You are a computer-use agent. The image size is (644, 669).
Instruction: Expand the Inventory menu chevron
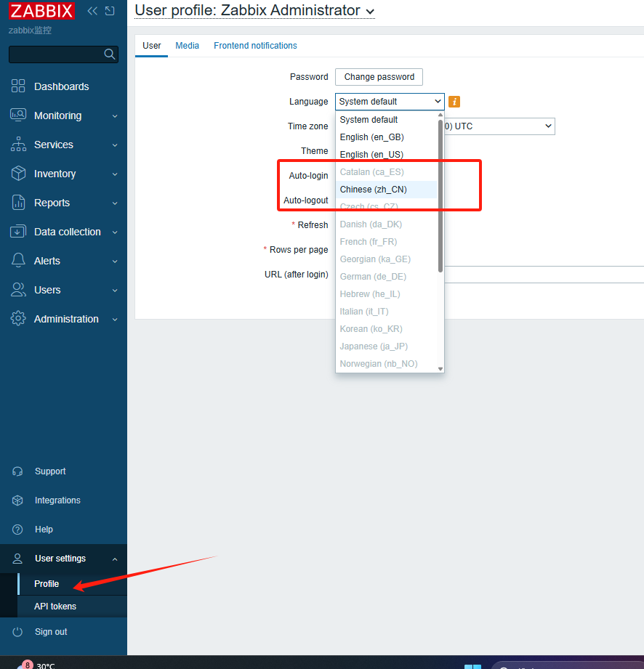coord(115,174)
